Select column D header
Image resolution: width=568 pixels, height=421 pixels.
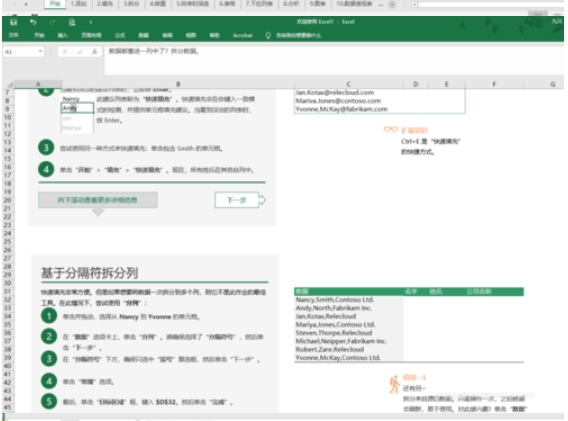click(x=415, y=84)
